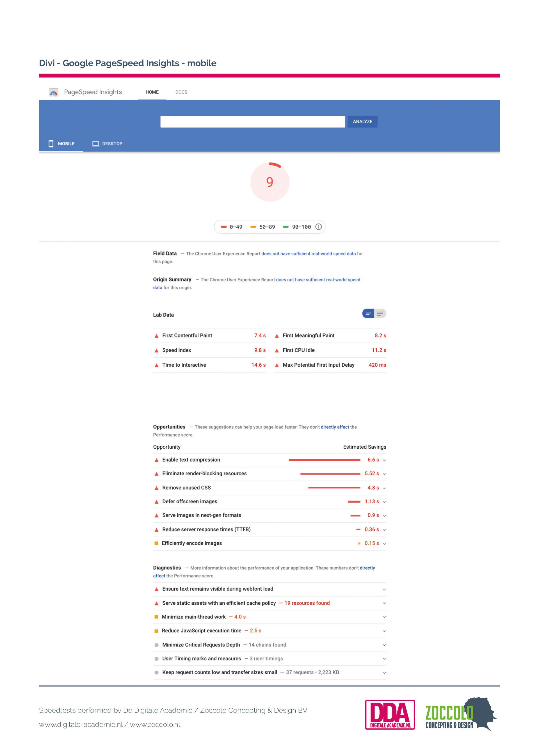
Task: Click grey circle beside Keep request counts low
Action: click(156, 672)
